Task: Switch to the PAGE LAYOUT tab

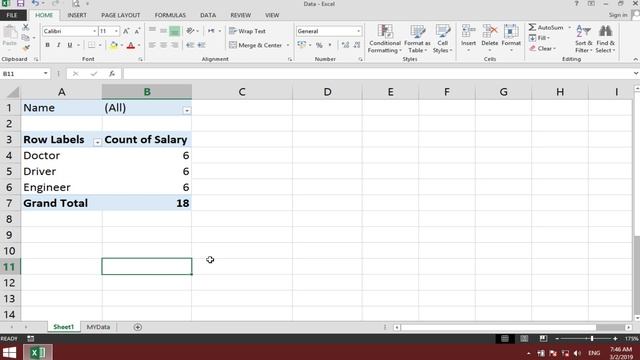Action: (x=120, y=15)
